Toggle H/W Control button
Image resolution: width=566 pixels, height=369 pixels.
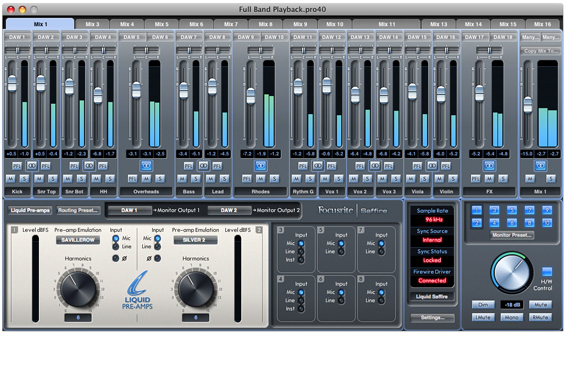pos(547,271)
